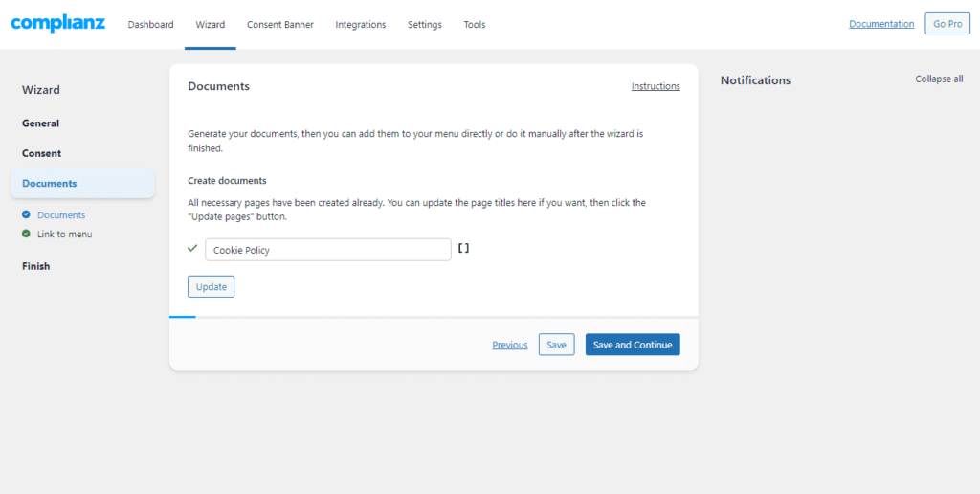Click the blue status icon beside Documents sub-step
The height and width of the screenshot is (494, 980).
[26, 215]
